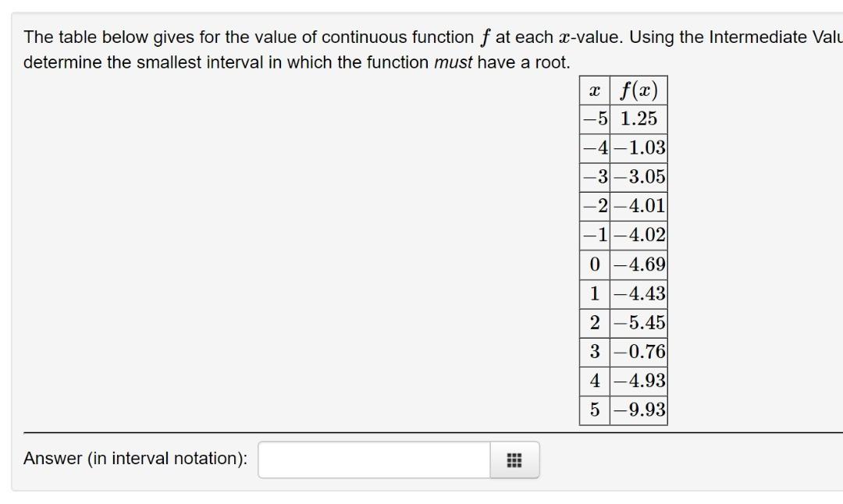
Task: Click inside the interval notation box
Action: point(375,460)
